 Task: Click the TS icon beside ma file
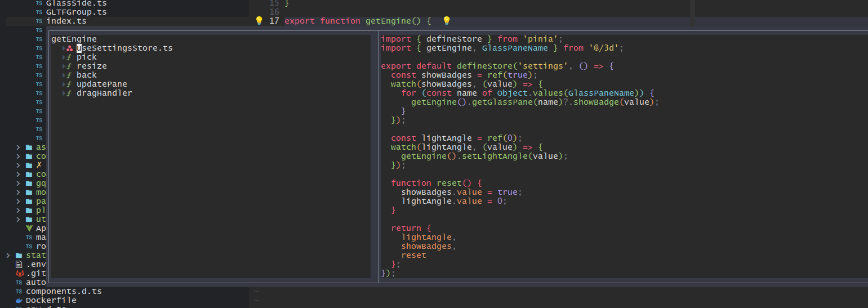tap(29, 237)
